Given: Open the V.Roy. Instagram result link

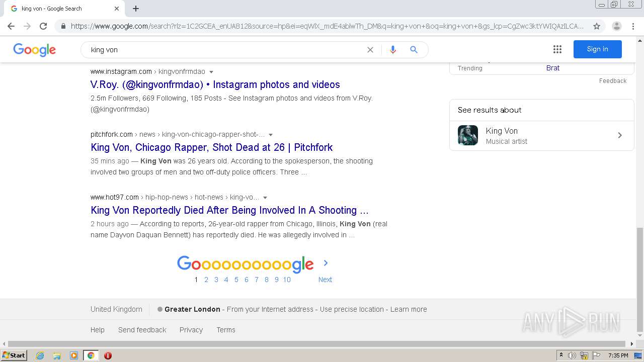Looking at the screenshot, I should [215, 84].
